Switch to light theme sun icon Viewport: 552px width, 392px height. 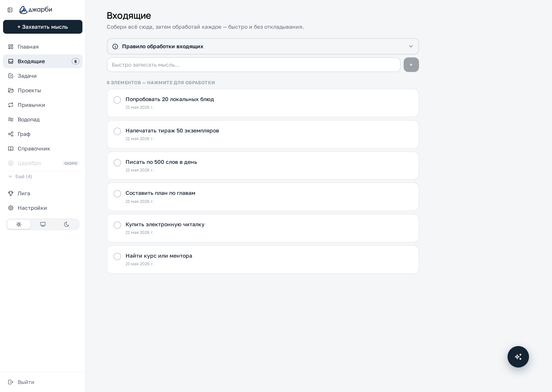pos(19,225)
